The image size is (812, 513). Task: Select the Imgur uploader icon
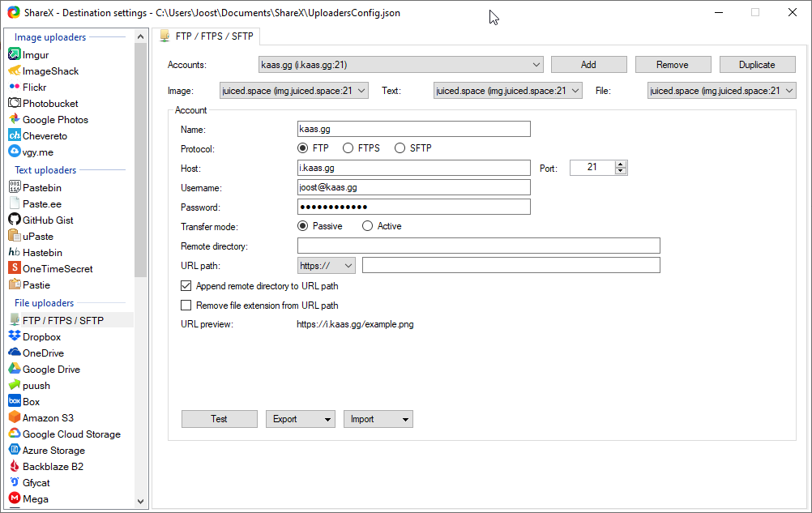tap(15, 55)
